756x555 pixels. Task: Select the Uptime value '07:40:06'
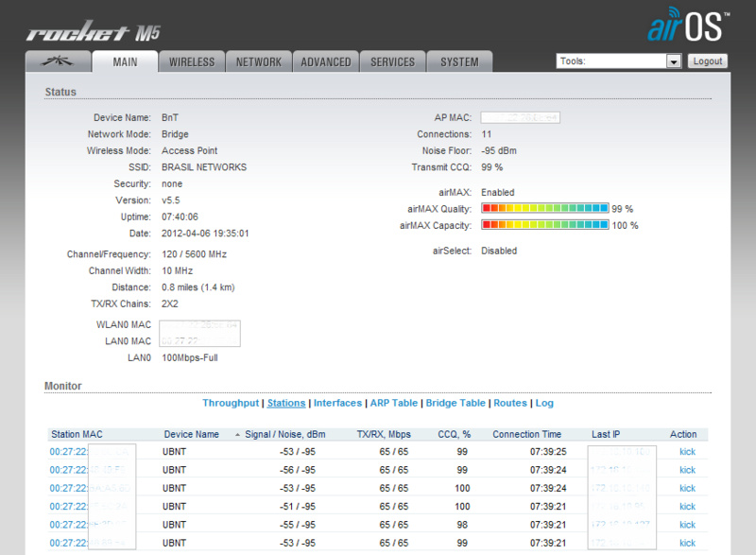coord(180,217)
